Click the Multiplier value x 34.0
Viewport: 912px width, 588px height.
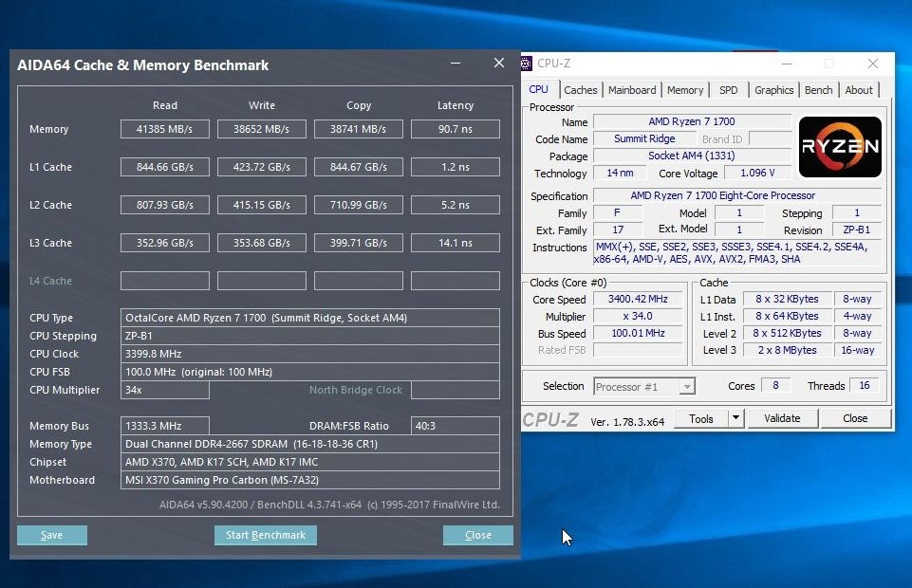pyautogui.click(x=638, y=316)
